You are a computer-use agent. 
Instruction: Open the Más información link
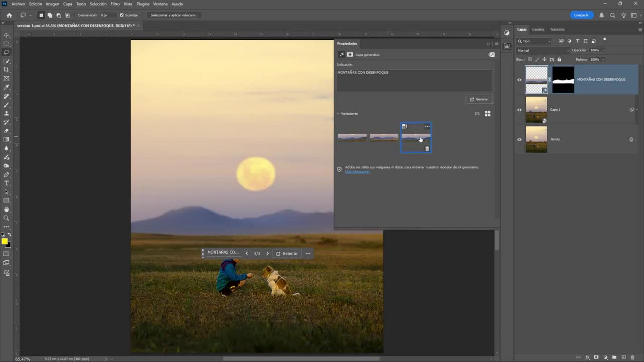pyautogui.click(x=358, y=172)
